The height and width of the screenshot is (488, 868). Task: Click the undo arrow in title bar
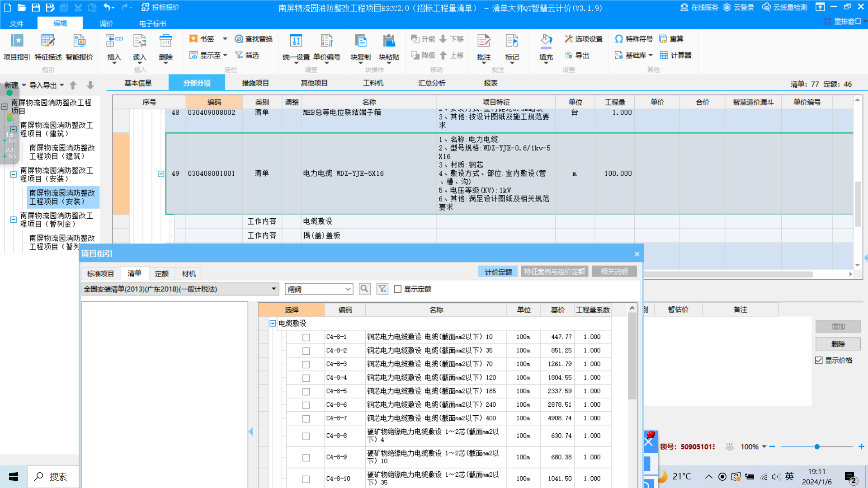click(107, 7)
